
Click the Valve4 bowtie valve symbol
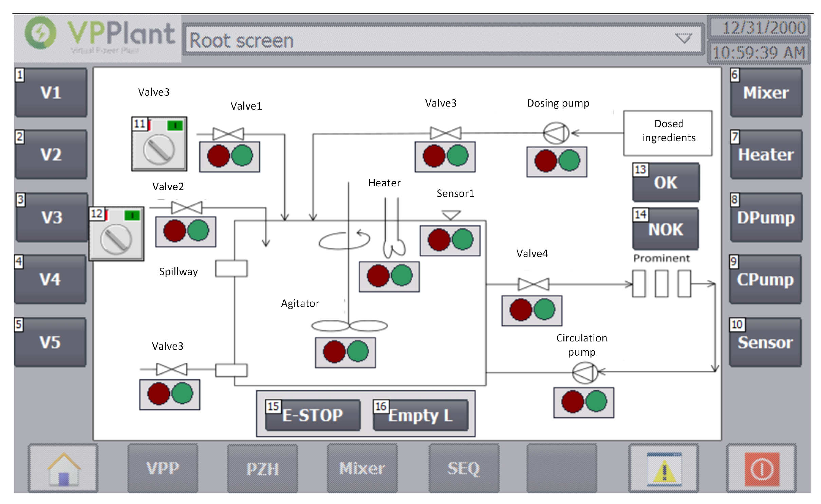click(x=533, y=284)
